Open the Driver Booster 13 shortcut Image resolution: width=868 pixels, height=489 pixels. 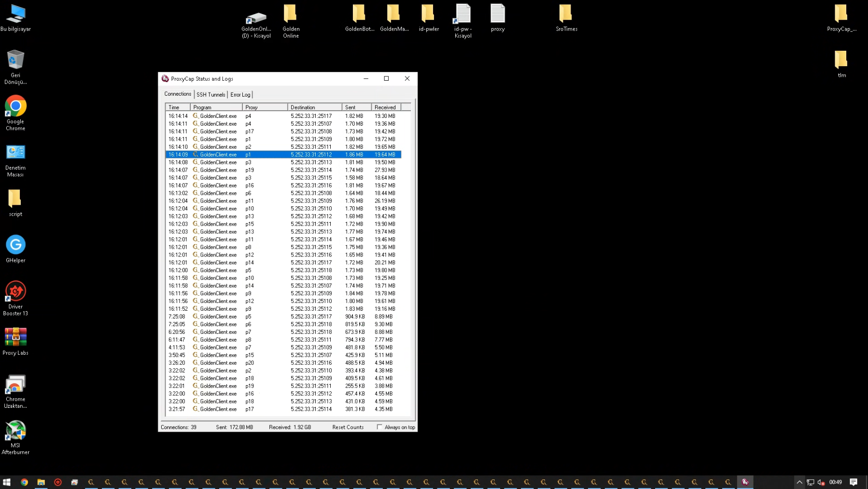(x=15, y=299)
